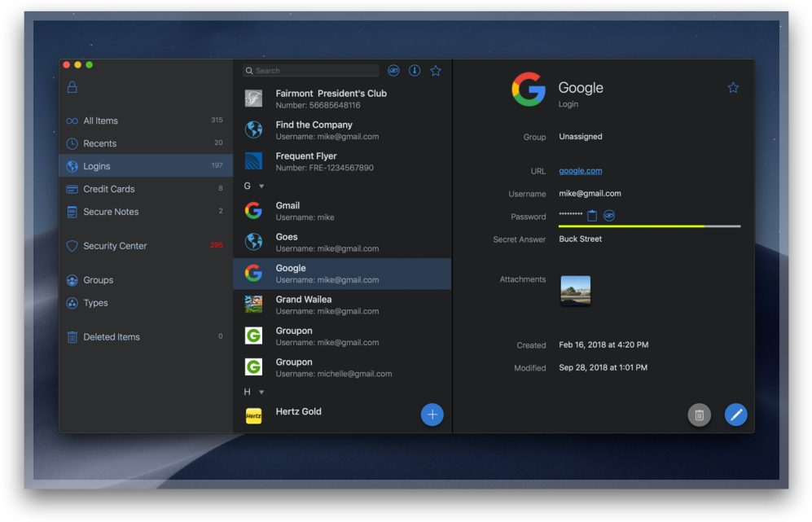Switch to All Items view
This screenshot has width=812, height=522.
[x=99, y=121]
